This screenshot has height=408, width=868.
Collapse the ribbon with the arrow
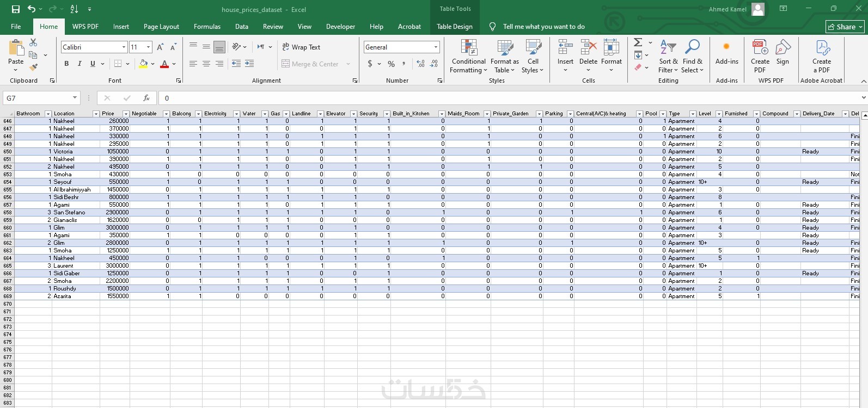click(863, 81)
